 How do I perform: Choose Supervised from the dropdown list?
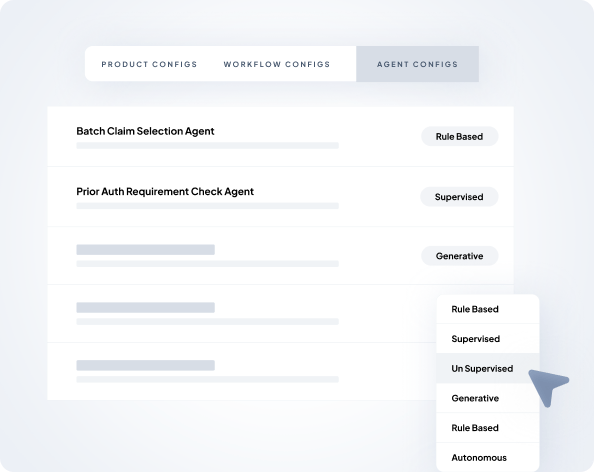488,339
